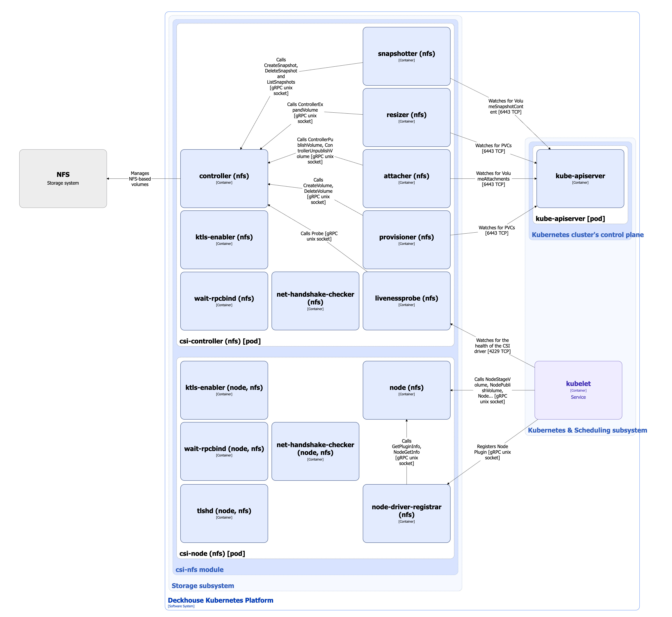672x617 pixels.
Task: Select the net-handshake-checker (node, nfs) container
Action: (315, 451)
